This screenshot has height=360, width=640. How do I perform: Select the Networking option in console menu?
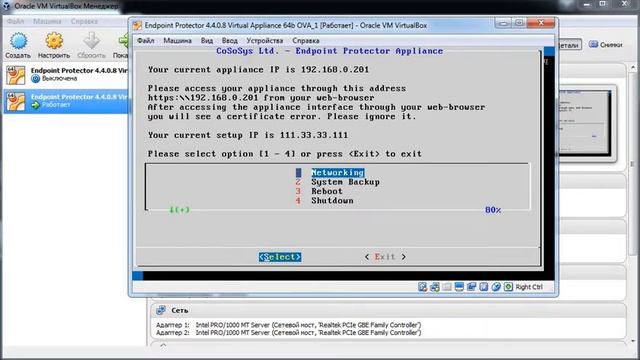click(338, 172)
